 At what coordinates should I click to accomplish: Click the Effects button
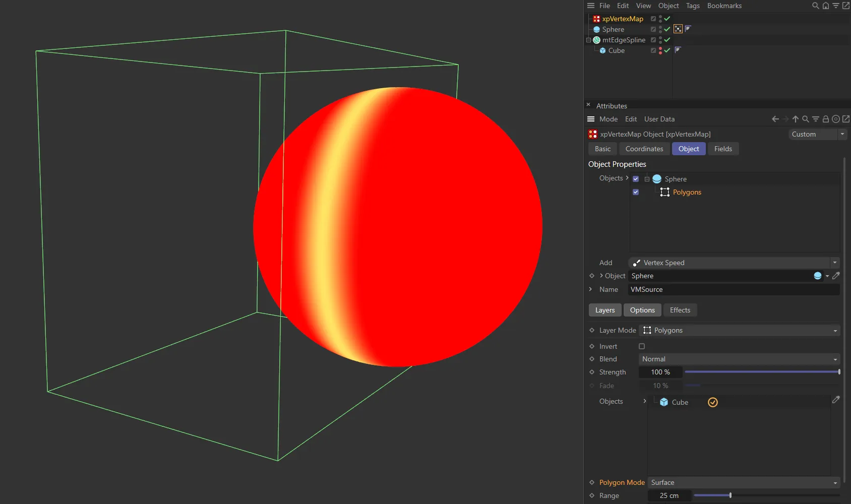pyautogui.click(x=680, y=310)
